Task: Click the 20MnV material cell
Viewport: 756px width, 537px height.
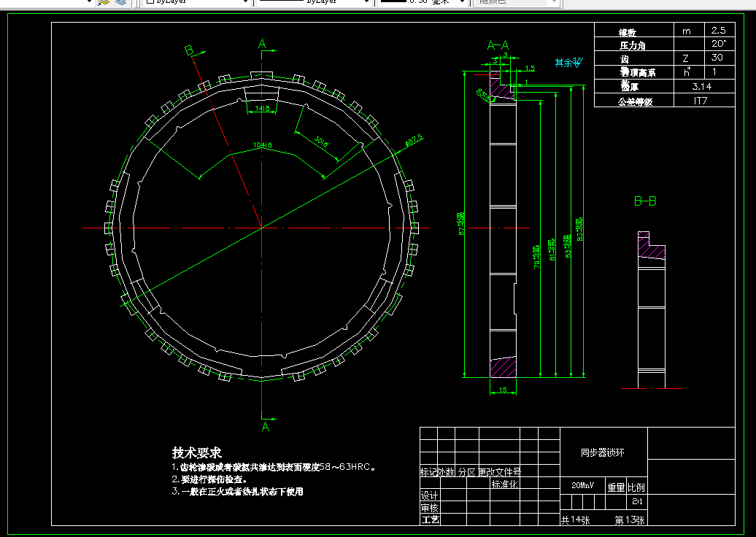Action: point(582,486)
